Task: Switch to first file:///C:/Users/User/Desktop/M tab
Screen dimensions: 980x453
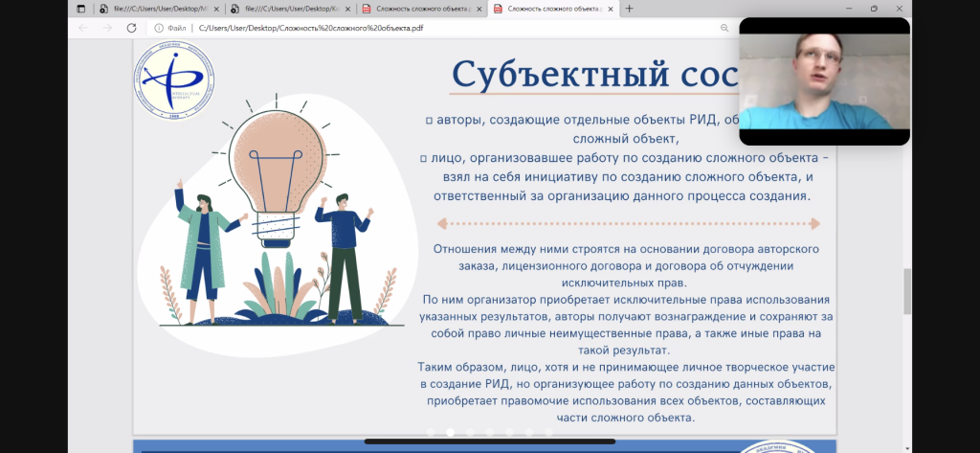Action: pos(159,9)
